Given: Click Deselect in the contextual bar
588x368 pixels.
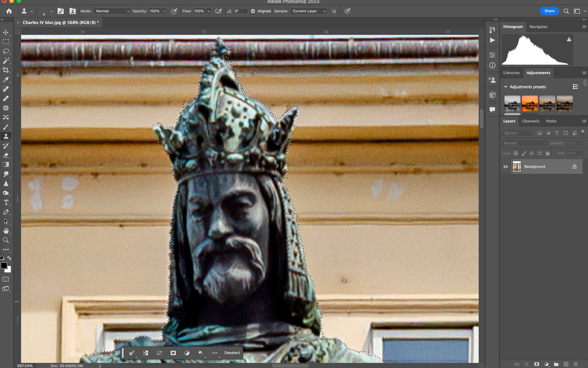Looking at the screenshot, I should [232, 353].
